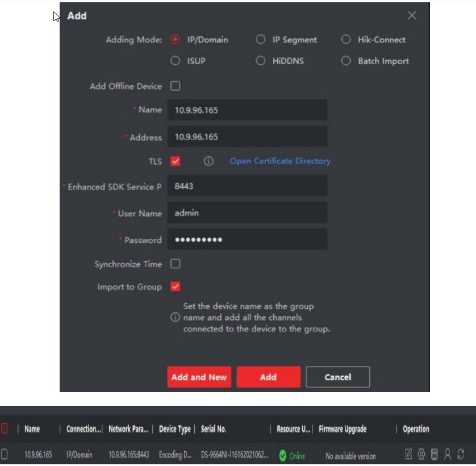
Task: Click the TLS info icon
Action: coord(208,161)
